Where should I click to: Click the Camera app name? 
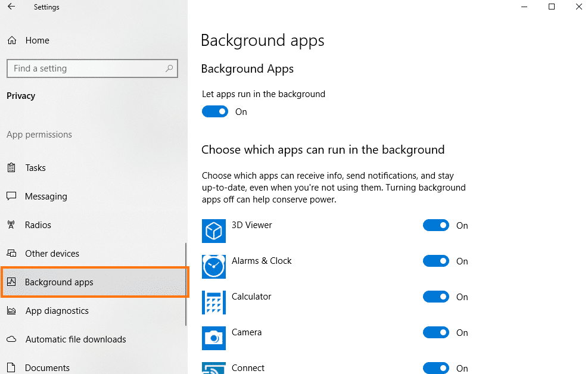coord(247,332)
